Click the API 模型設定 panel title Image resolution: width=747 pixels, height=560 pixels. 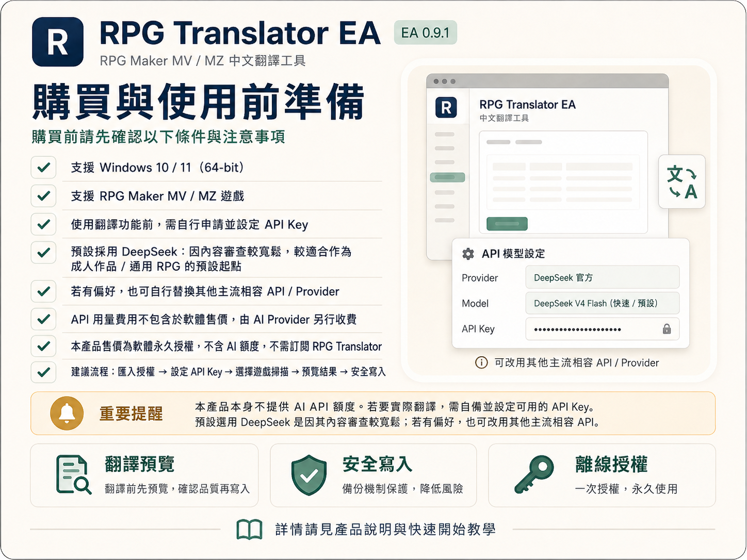513,254
